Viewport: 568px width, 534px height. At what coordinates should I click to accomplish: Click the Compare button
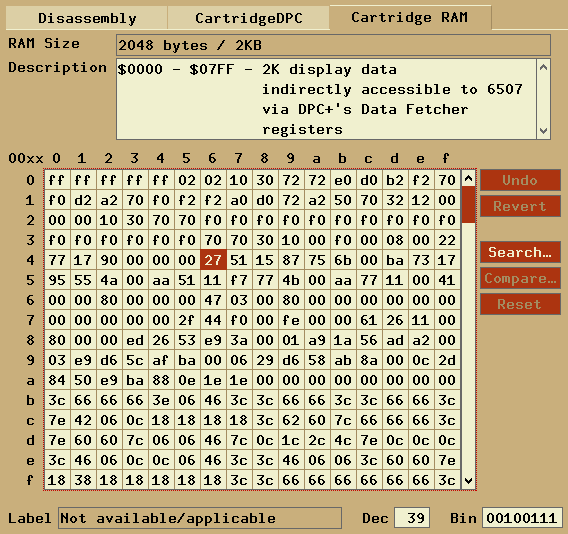(x=520, y=278)
